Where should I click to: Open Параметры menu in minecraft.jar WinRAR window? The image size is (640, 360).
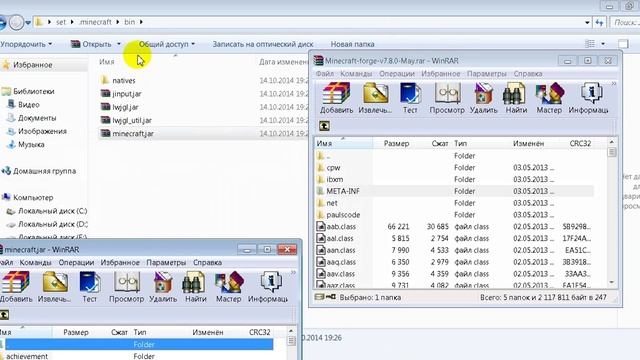coord(166,262)
